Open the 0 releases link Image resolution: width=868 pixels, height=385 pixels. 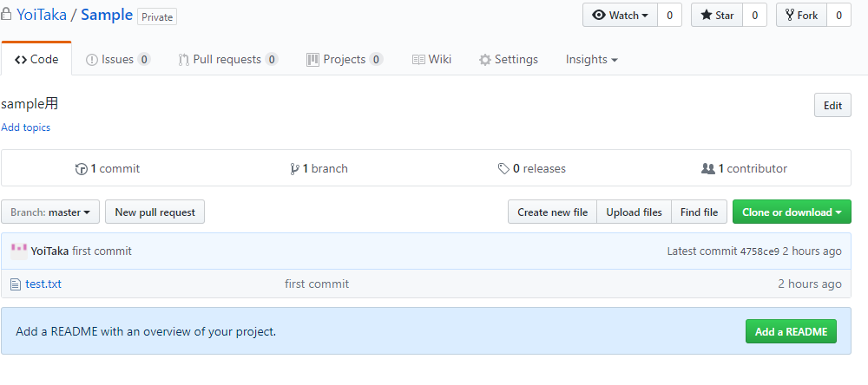point(532,168)
